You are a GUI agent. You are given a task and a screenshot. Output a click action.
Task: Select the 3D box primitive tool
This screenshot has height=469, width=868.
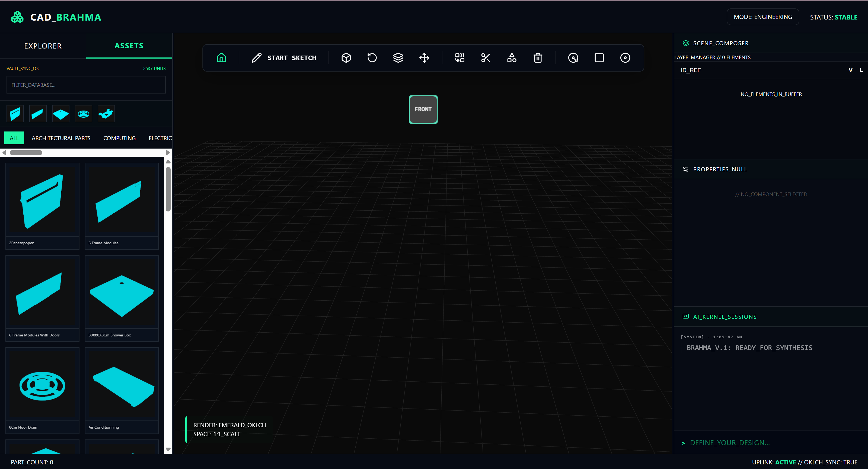point(346,57)
